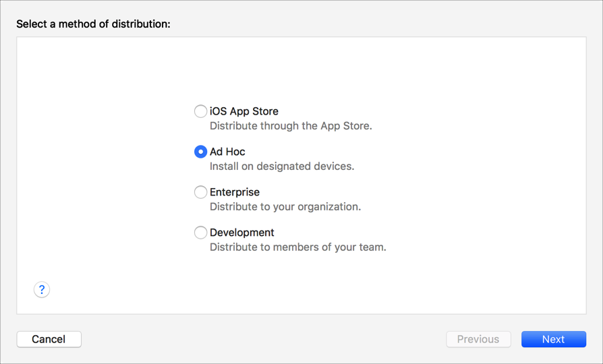Go back with the Previous button

click(478, 339)
